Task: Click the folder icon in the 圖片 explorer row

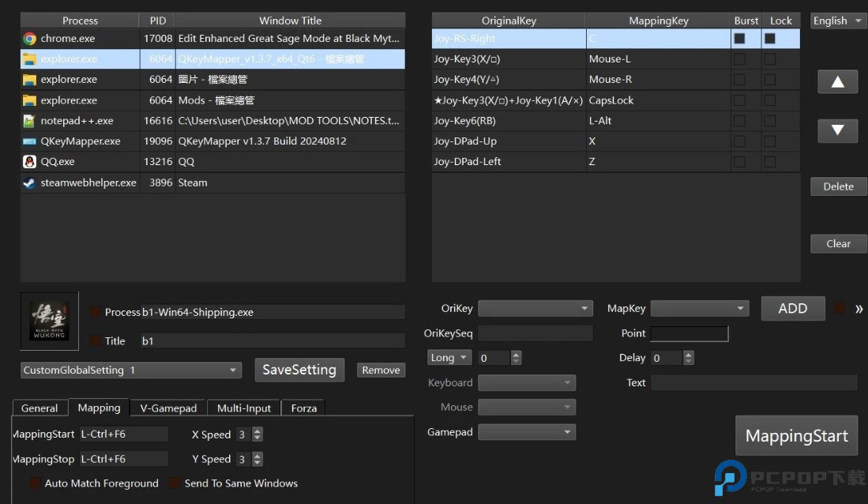Action: point(29,80)
